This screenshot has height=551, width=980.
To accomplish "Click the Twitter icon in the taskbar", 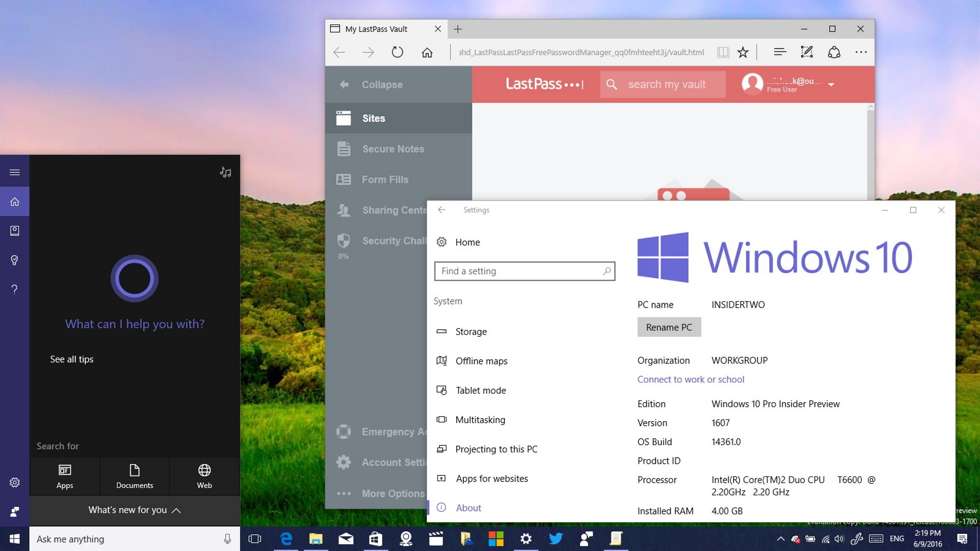I will click(555, 538).
